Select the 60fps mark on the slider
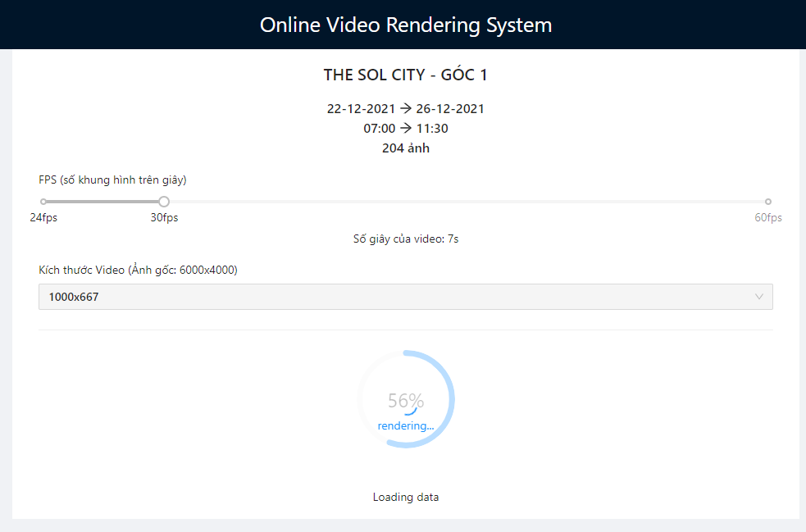 pos(768,202)
